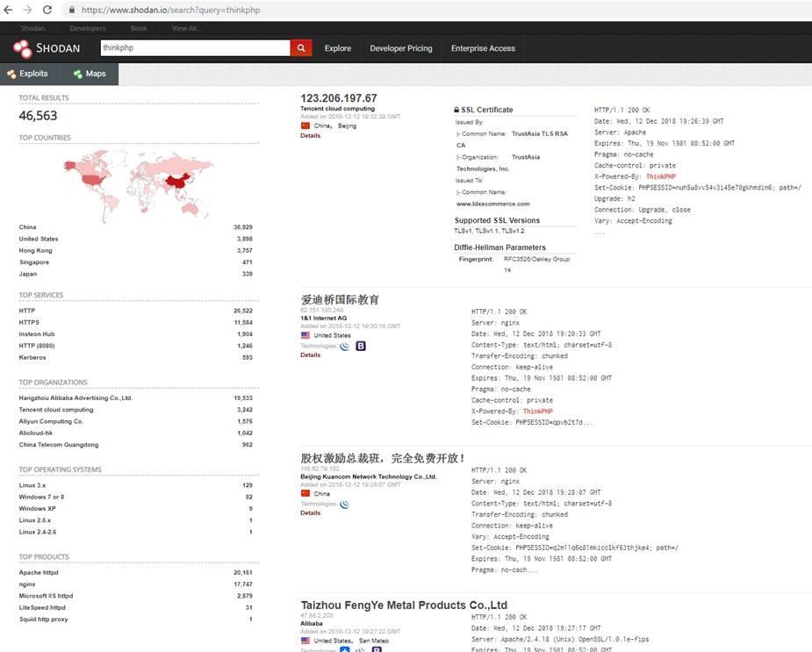The height and width of the screenshot is (652, 812).
Task: Open the Shodan top navigation link
Action: [32, 28]
